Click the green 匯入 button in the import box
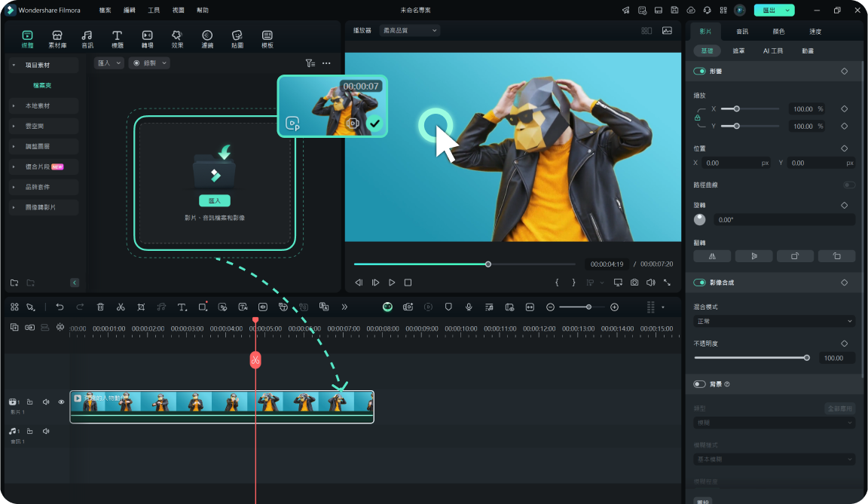The height and width of the screenshot is (504, 868). click(x=215, y=201)
